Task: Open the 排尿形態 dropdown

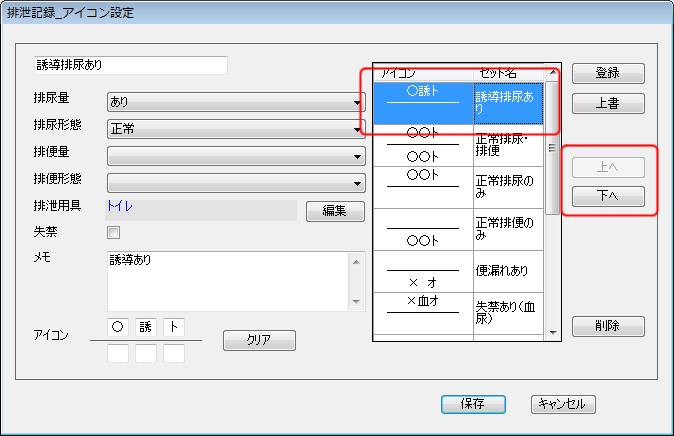Action: tap(236, 129)
